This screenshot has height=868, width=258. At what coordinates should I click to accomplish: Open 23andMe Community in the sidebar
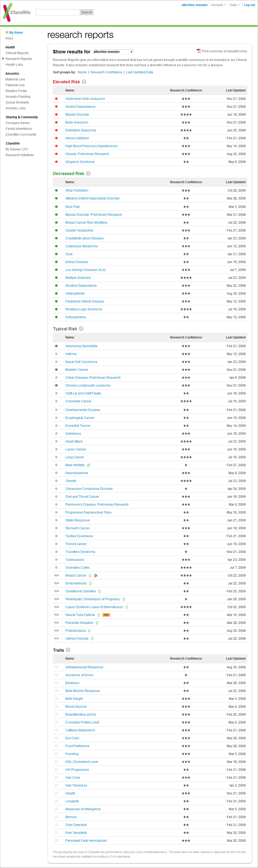tap(21, 135)
